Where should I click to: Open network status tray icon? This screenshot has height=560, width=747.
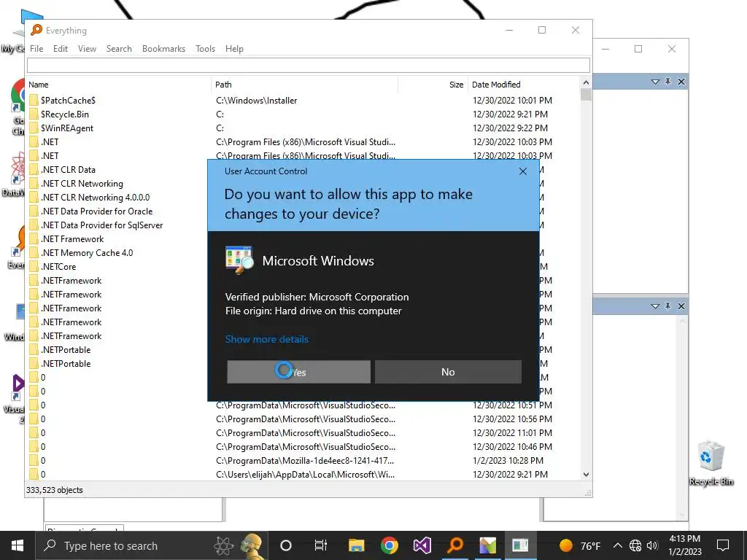click(635, 545)
